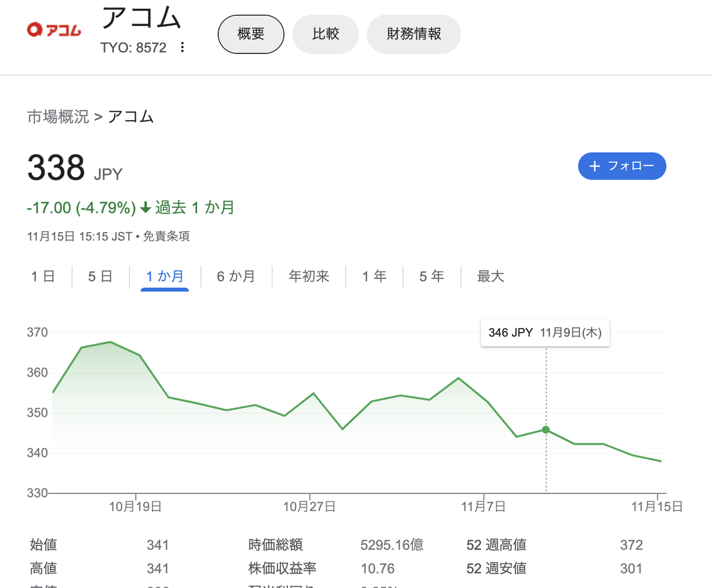Click the TYO: 8572 ticker text
The width and height of the screenshot is (712, 588).
point(133,48)
